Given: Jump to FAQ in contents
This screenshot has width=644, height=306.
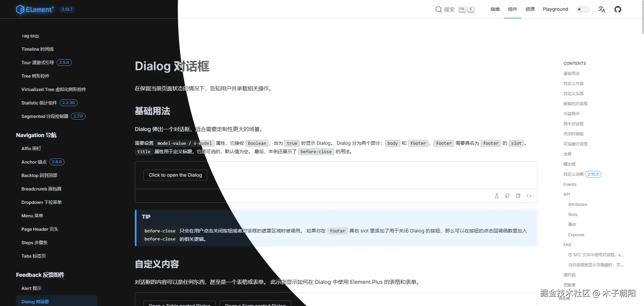Looking at the screenshot, I should pos(567,245).
